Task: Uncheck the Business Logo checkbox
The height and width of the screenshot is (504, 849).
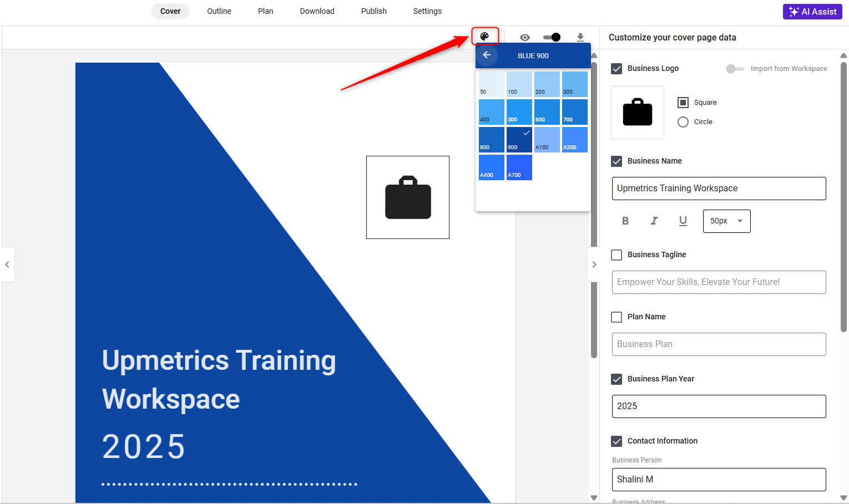Action: click(616, 69)
